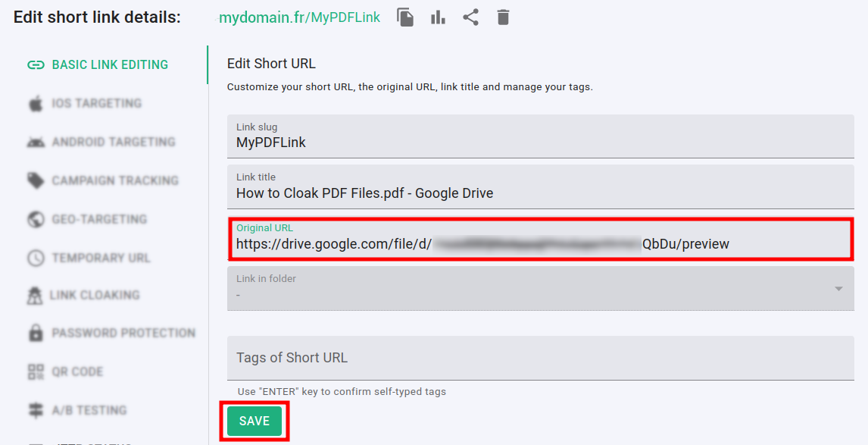Image resolution: width=868 pixels, height=445 pixels.
Task: Switch to Link Cloaking section
Action: coord(95,295)
